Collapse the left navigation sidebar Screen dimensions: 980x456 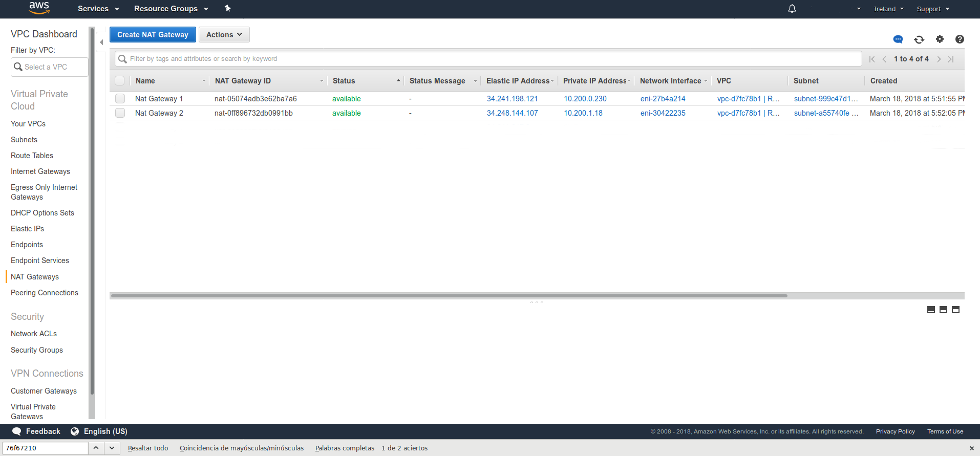pos(101,42)
